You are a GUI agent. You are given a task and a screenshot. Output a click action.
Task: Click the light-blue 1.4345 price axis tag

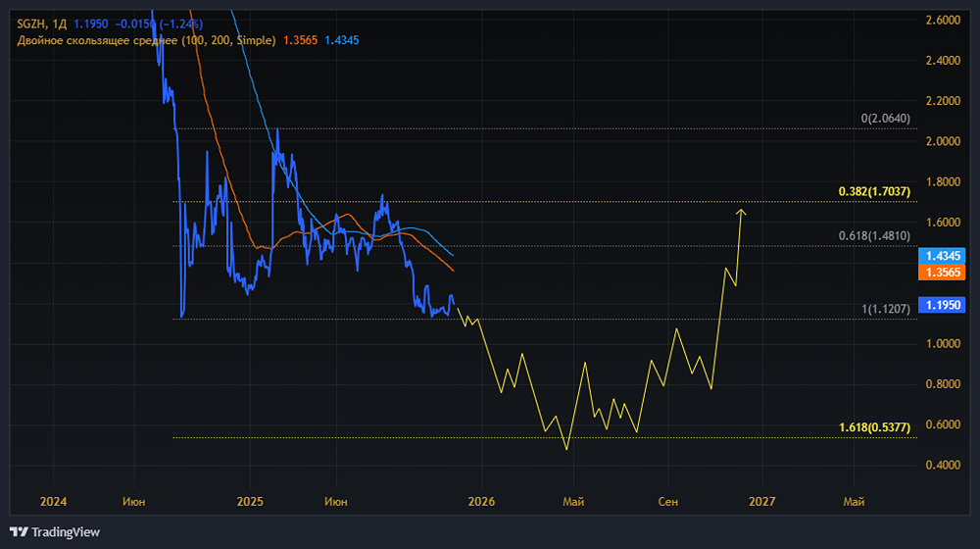coord(945,255)
